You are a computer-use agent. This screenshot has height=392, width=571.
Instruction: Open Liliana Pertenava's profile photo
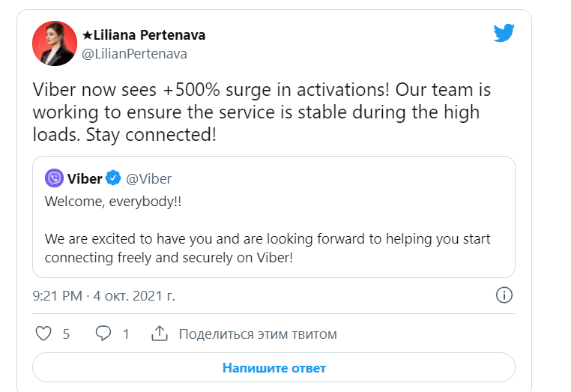coord(55,43)
